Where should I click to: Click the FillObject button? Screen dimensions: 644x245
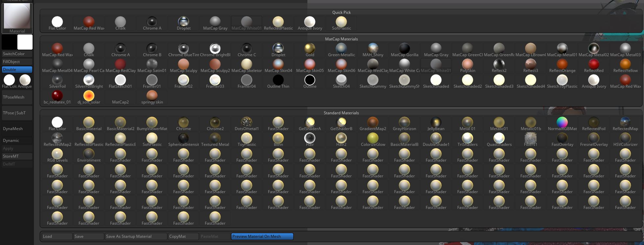click(x=17, y=62)
